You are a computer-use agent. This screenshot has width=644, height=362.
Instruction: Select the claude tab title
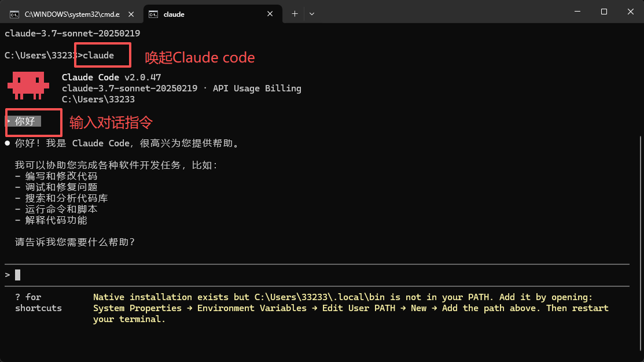tap(174, 14)
